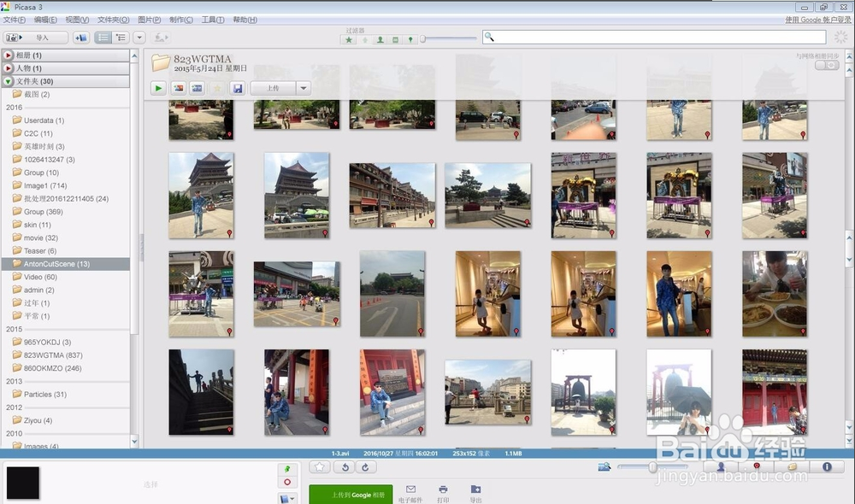Rotate the photo counter-clockwise
The height and width of the screenshot is (504, 855).
(x=345, y=467)
